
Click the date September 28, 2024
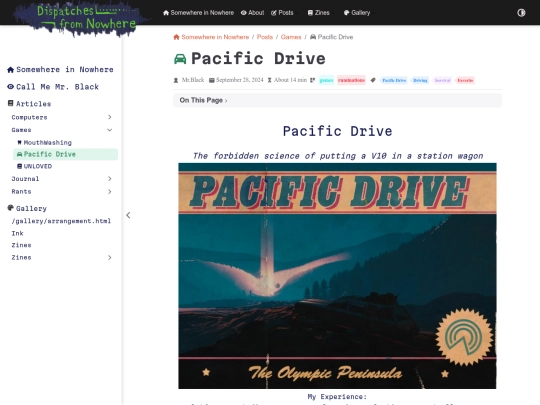click(240, 80)
